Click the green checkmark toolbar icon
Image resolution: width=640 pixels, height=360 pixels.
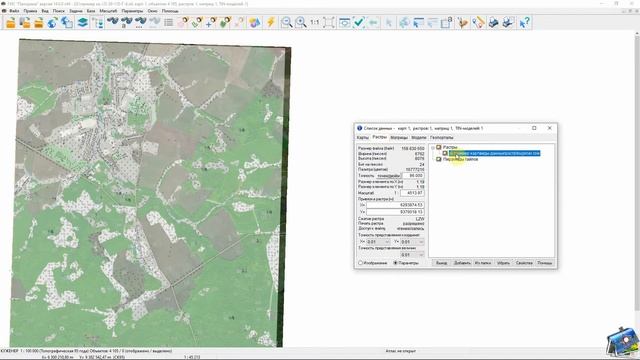(359, 22)
